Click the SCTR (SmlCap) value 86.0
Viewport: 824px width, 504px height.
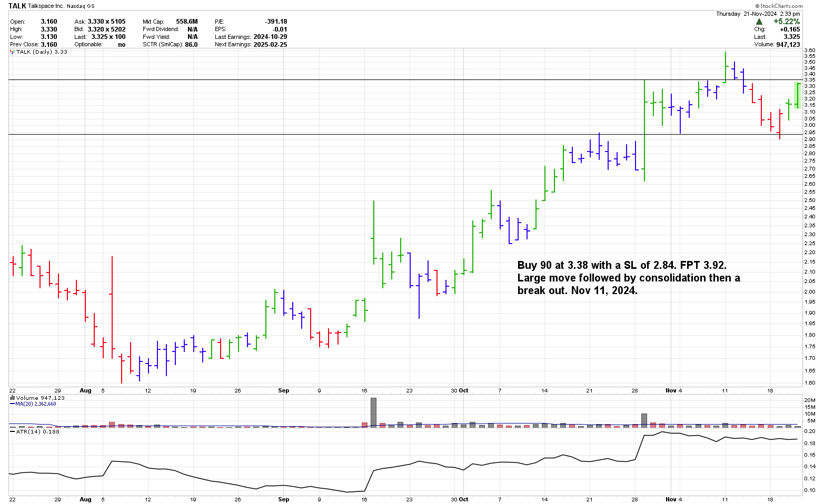[191, 45]
